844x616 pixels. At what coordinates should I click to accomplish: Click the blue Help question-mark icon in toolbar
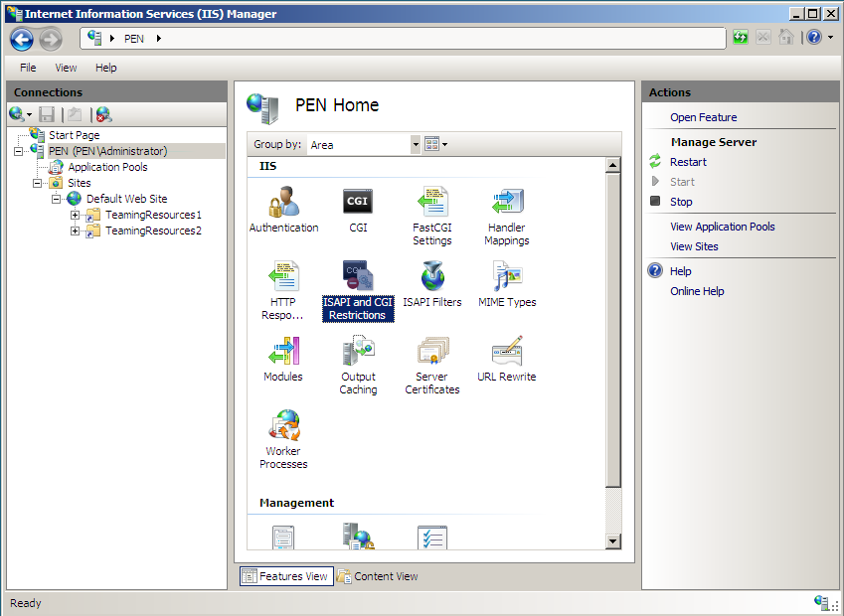tap(814, 37)
